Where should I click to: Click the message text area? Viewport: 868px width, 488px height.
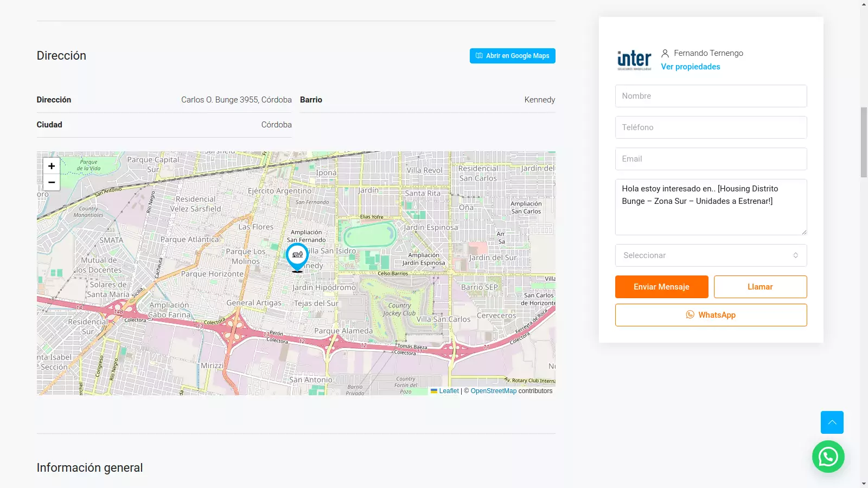point(711,207)
